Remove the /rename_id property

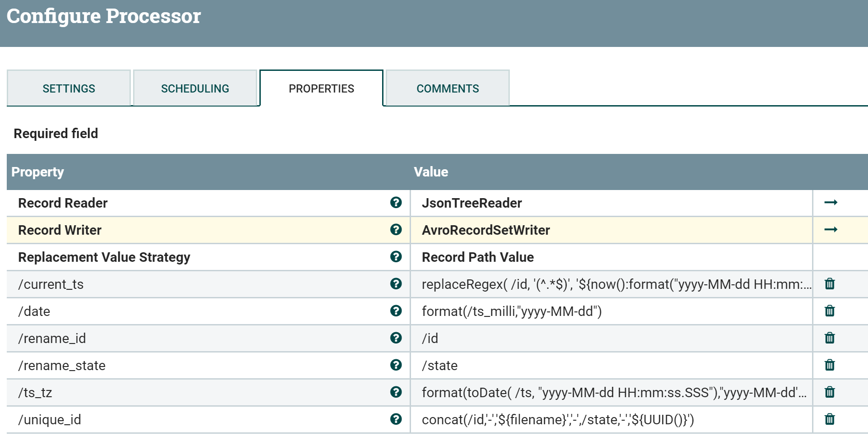coord(830,338)
